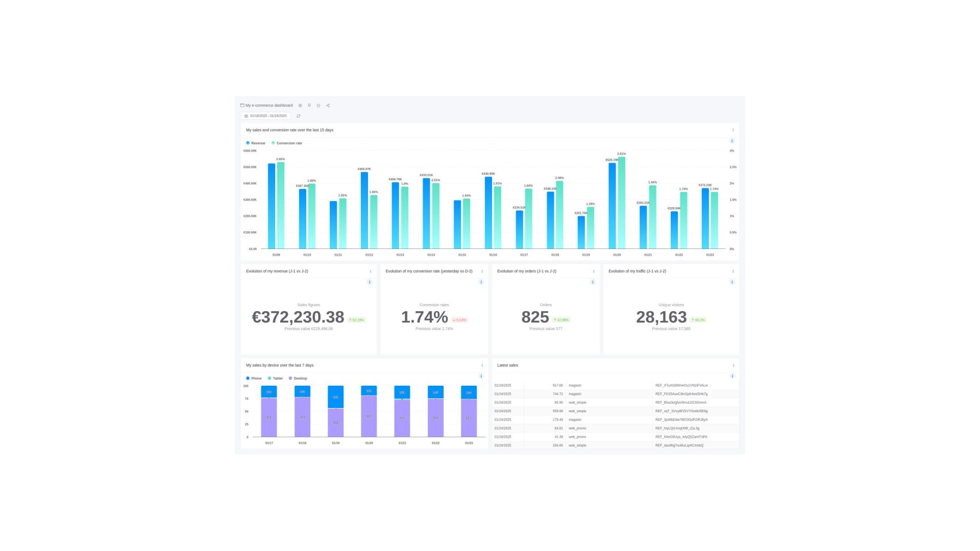Mark the dashboard as favorite with star icon
Image resolution: width=980 pixels, height=551 pixels.
click(318, 105)
